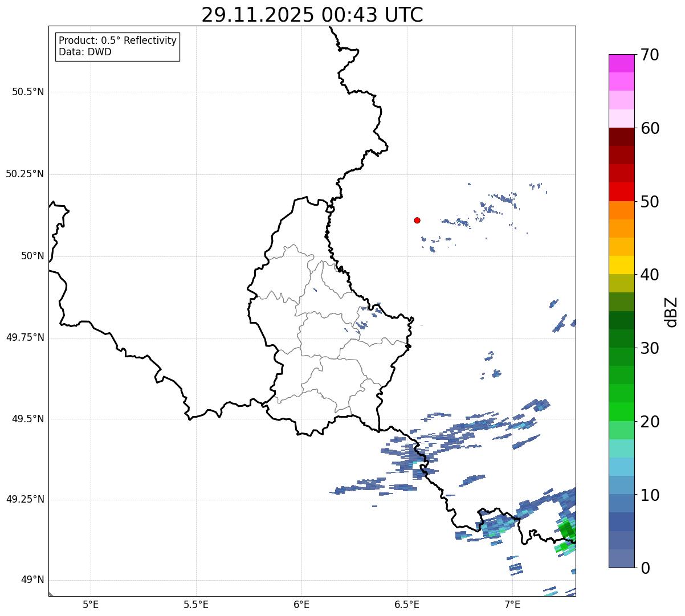Click the longitude label 7°E
Screen dimensions: 685x616
pos(512,604)
